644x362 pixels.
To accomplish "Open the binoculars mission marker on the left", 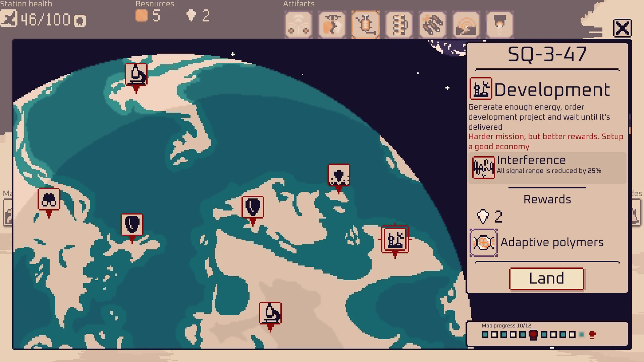I will point(49,199).
